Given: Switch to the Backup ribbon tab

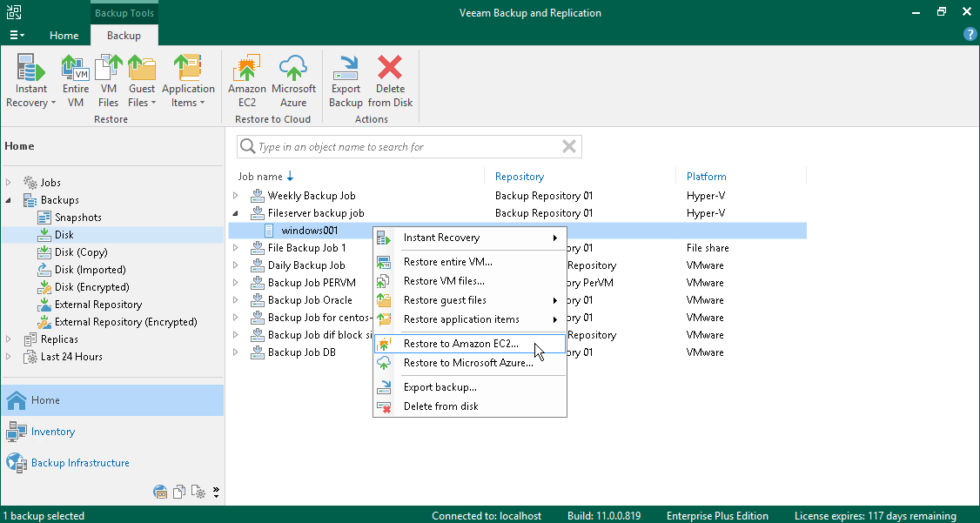Looking at the screenshot, I should (124, 36).
